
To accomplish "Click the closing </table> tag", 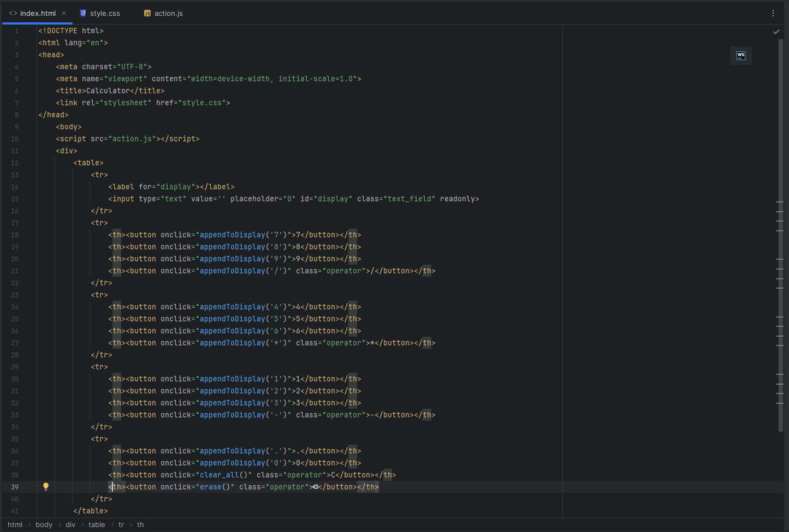I will point(91,511).
